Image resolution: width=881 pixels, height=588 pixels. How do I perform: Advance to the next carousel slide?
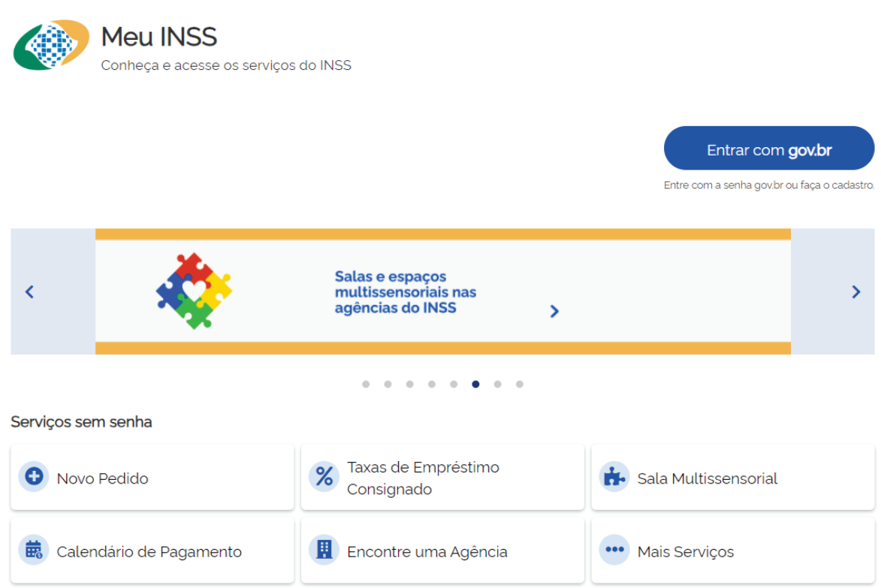click(855, 291)
